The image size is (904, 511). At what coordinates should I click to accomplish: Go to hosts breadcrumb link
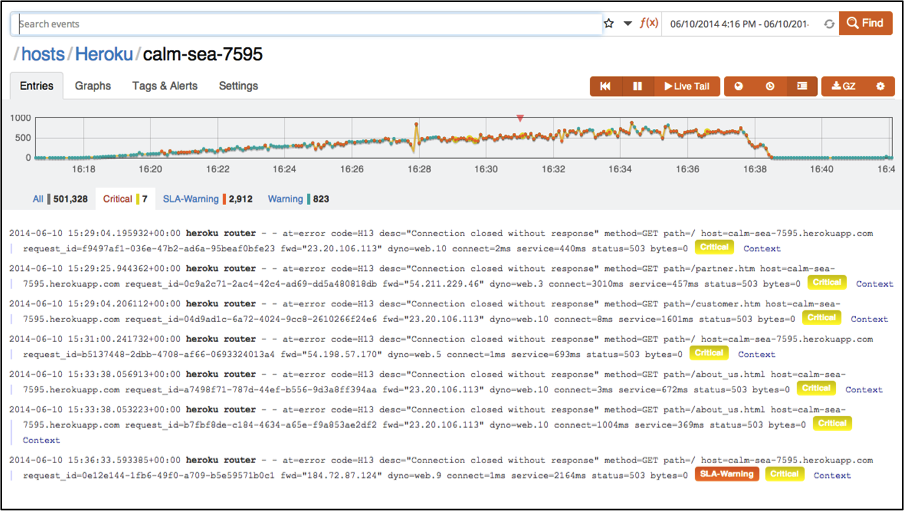[x=43, y=54]
